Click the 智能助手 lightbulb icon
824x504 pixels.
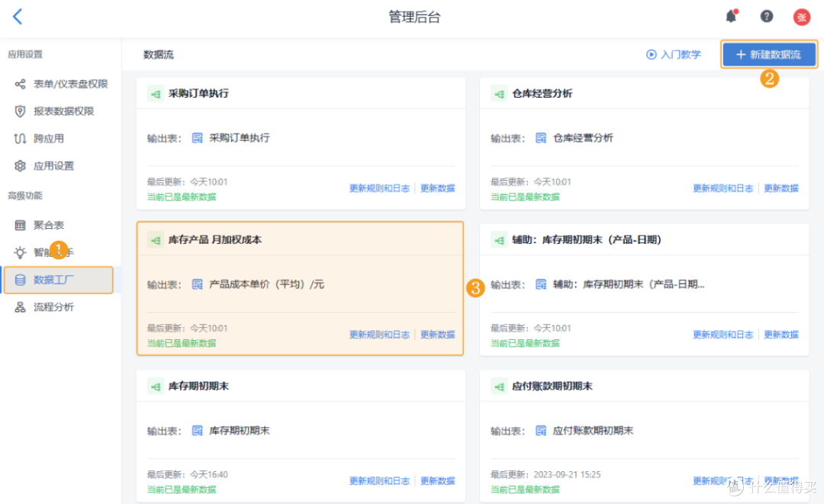point(20,252)
